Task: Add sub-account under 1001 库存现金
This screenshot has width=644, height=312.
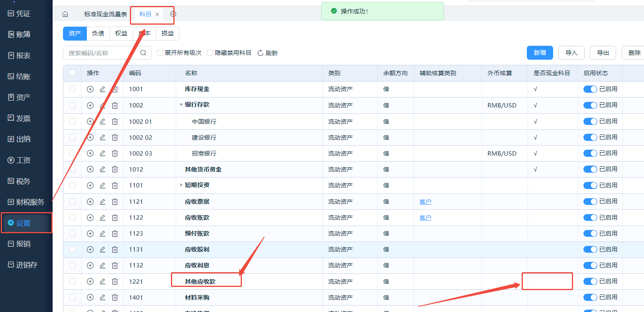Action: tap(90, 89)
